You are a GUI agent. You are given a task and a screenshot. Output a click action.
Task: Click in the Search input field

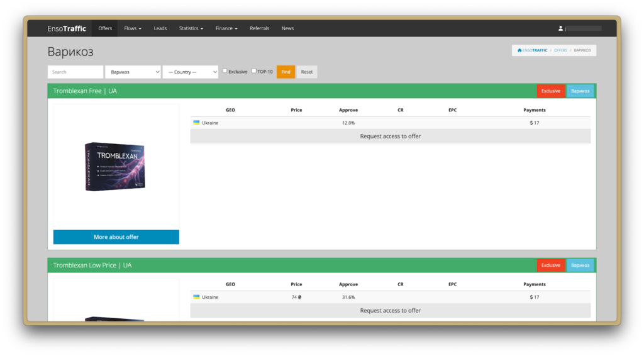tap(75, 72)
